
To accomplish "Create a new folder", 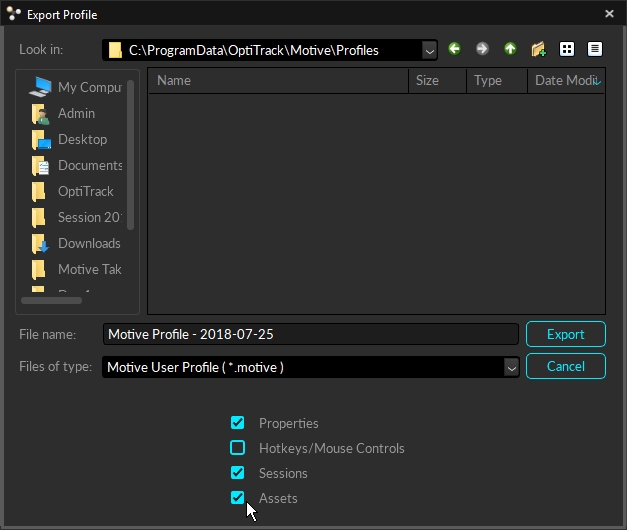I will click(x=538, y=49).
